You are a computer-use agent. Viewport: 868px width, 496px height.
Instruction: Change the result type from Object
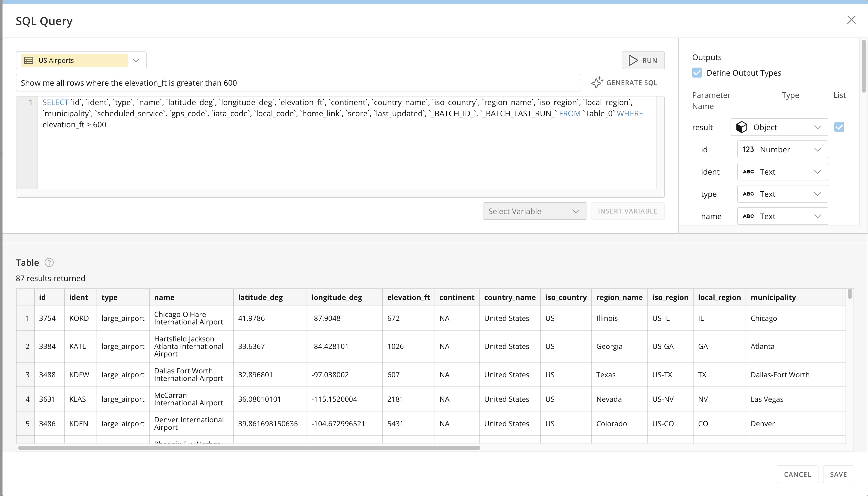(x=818, y=127)
